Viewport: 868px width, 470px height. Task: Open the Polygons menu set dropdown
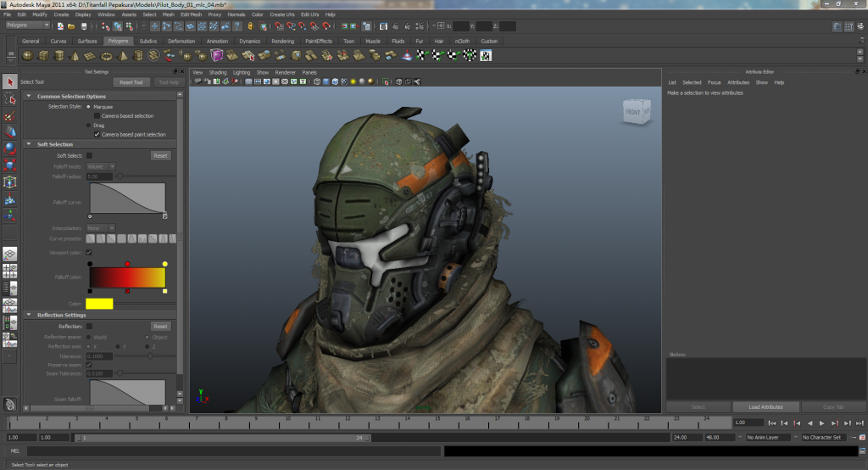click(x=27, y=26)
